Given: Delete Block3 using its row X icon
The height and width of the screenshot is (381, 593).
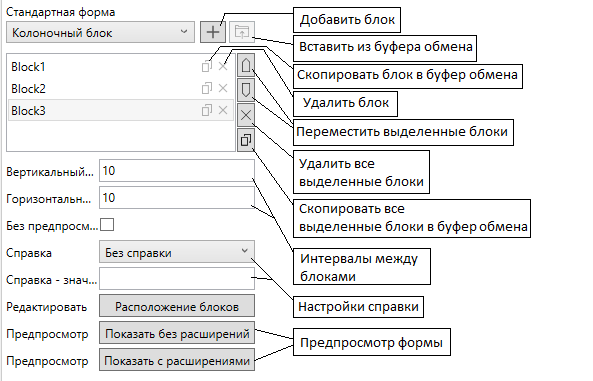Looking at the screenshot, I should (x=223, y=110).
